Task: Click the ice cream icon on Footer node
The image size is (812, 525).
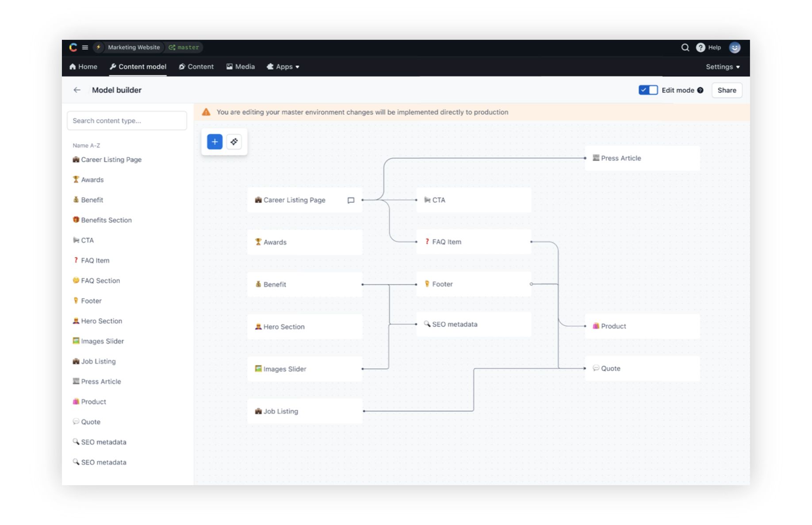Action: point(427,284)
